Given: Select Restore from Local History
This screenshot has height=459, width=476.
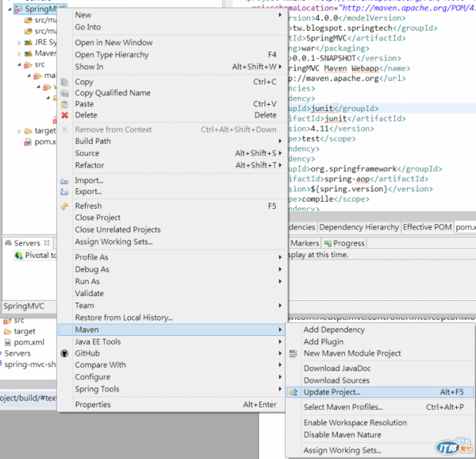Looking at the screenshot, I should pos(171,318).
